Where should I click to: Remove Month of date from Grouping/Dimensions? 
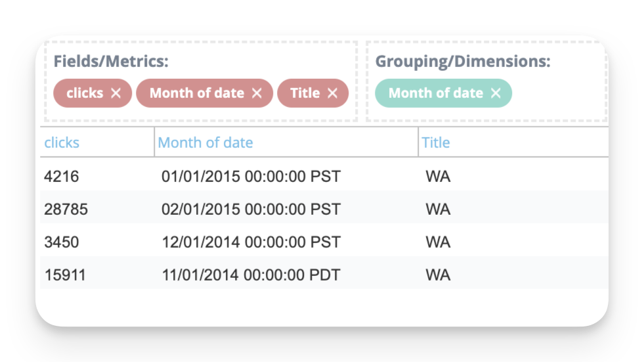pos(496,93)
